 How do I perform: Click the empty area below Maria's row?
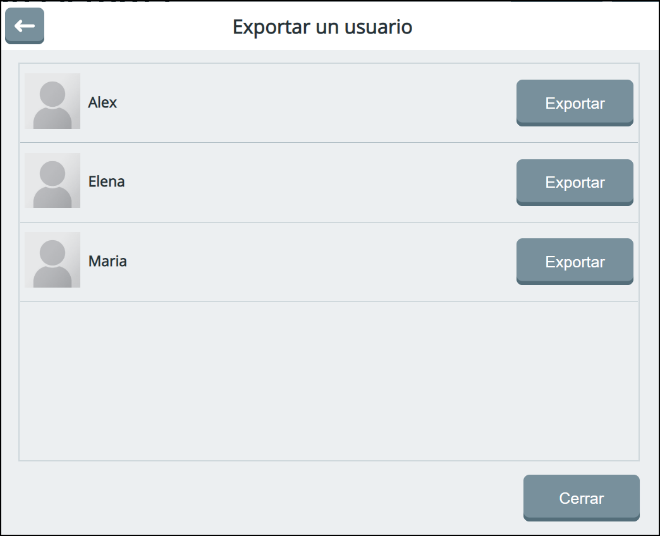[328, 380]
